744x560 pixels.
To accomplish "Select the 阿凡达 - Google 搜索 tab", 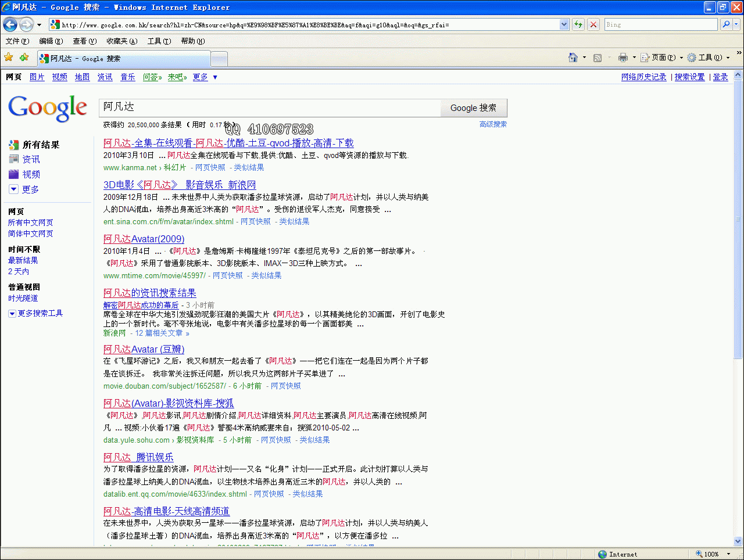I will tap(124, 59).
